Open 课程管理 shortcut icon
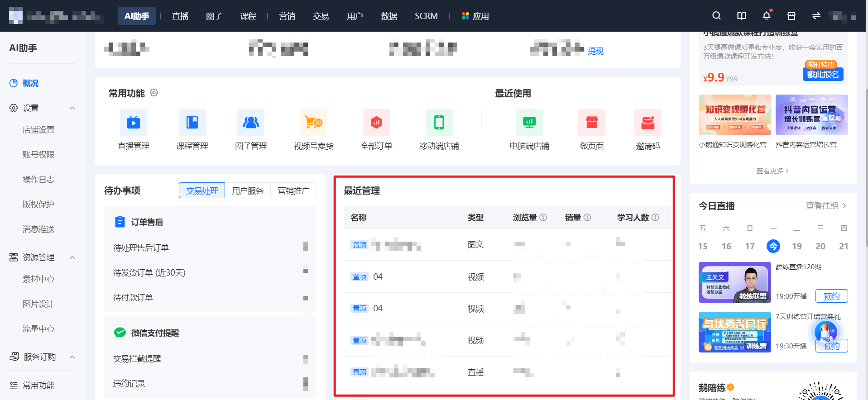This screenshot has height=400, width=868. click(192, 122)
